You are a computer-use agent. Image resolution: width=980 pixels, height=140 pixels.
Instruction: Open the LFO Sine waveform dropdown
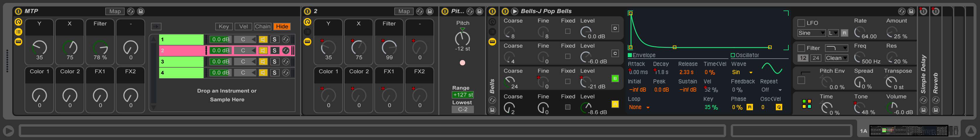pos(811,33)
